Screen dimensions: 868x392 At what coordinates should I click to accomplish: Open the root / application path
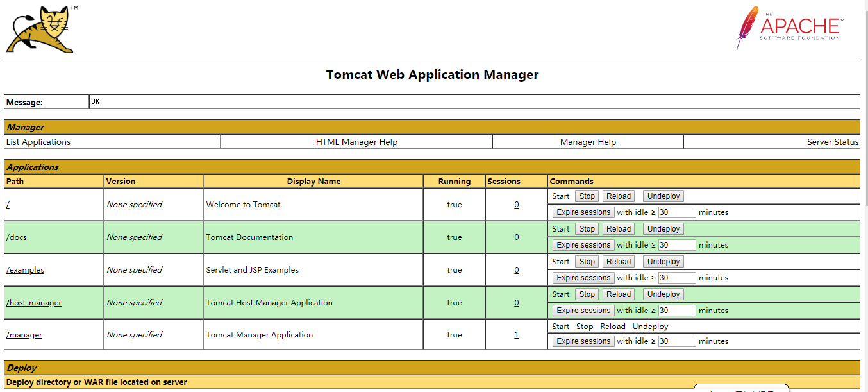point(6,204)
